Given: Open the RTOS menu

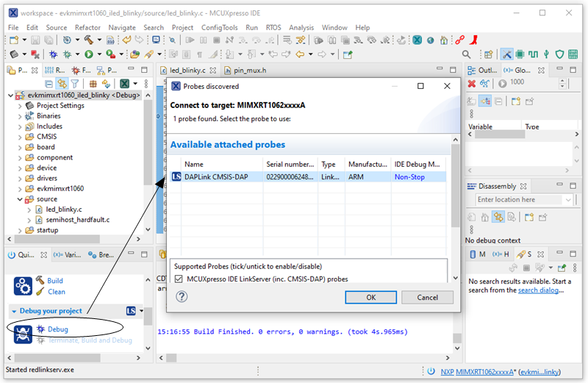Looking at the screenshot, I should pyautogui.click(x=273, y=27).
